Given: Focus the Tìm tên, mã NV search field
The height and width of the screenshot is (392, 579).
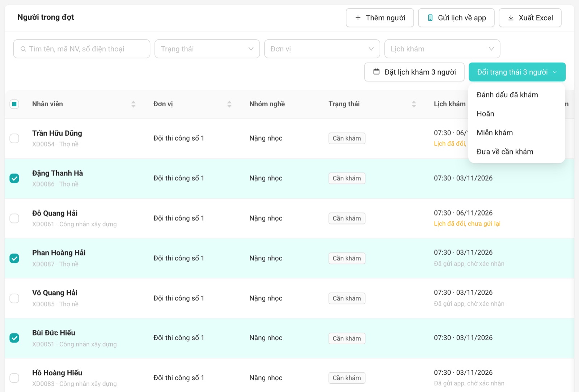Looking at the screenshot, I should tap(82, 49).
